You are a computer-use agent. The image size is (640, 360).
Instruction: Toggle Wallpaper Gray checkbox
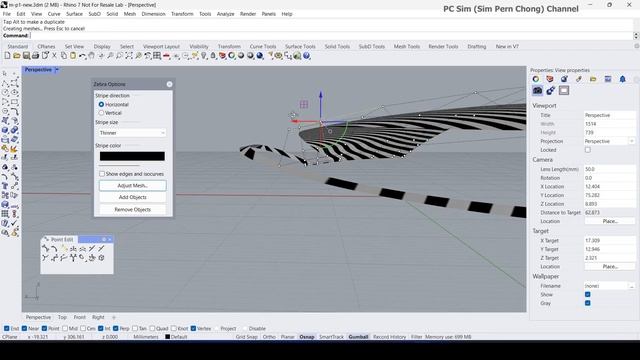point(588,303)
